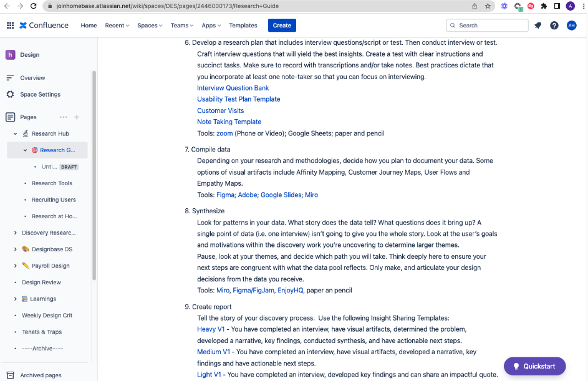Screen dimensions: 588x381
Task: Click the Space Settings gear icon
Action: coord(10,94)
